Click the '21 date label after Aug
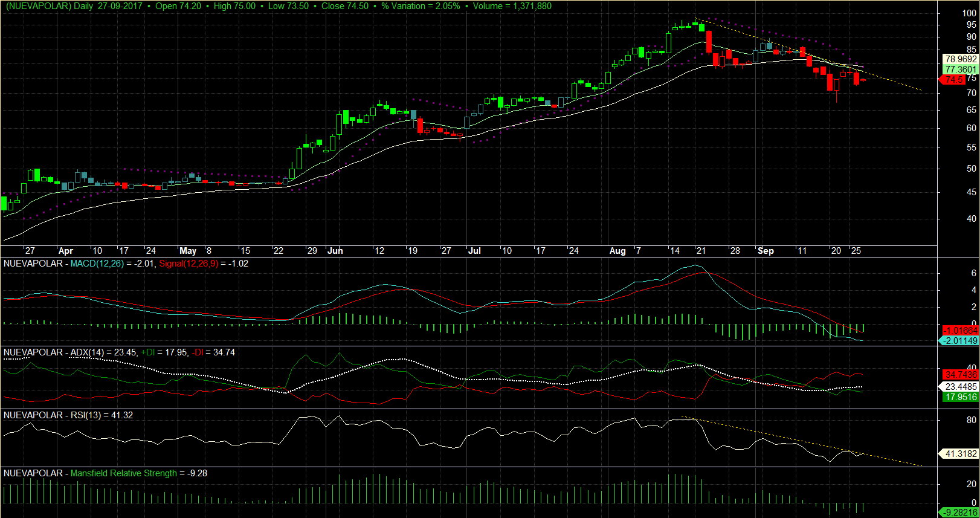980x518 pixels. [700, 251]
